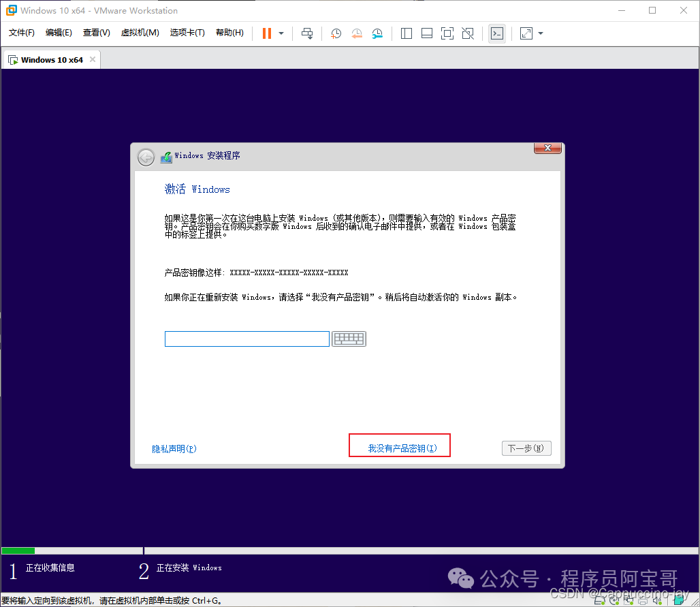Click the Ctrl+G hint in status bar

click(x=206, y=601)
